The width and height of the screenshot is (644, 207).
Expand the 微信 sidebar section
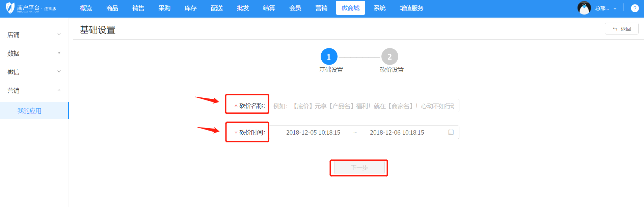point(34,72)
